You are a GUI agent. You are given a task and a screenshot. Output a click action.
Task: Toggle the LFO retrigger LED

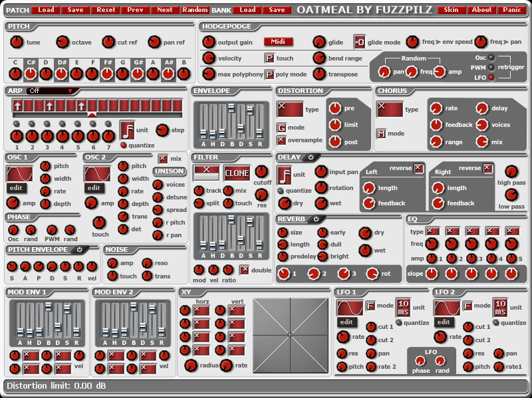coord(491,77)
